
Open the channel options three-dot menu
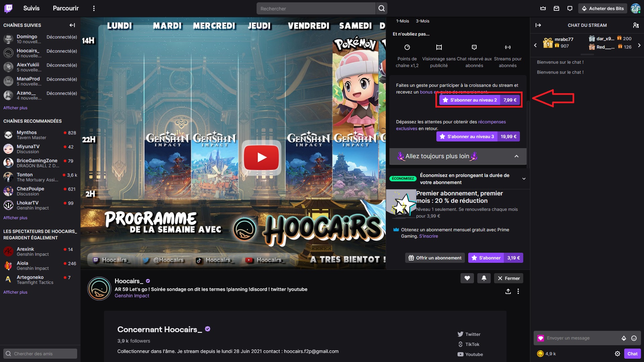coord(518,291)
